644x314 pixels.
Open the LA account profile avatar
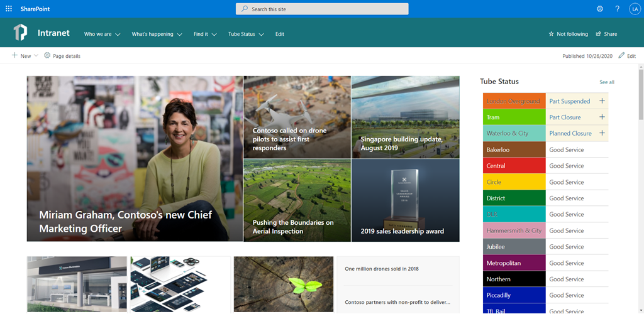click(x=635, y=9)
